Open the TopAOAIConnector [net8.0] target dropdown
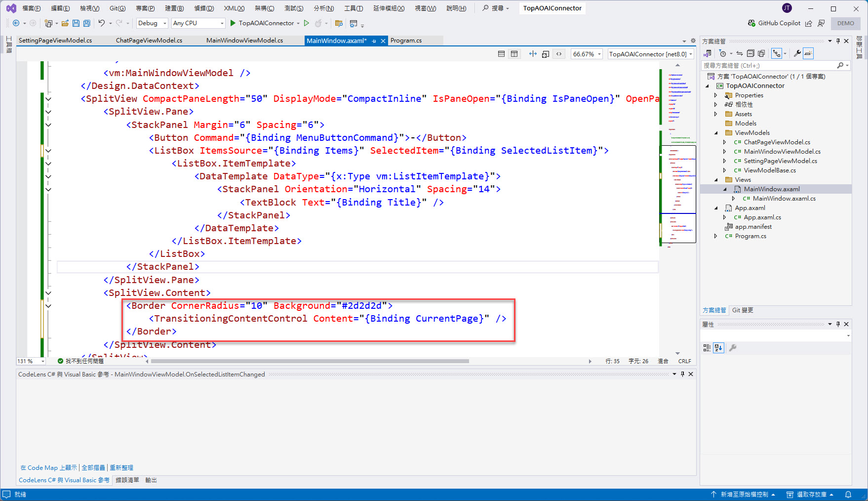 click(651, 54)
